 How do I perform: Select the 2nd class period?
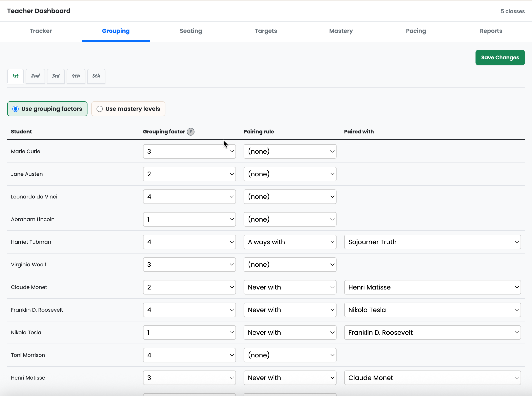click(x=35, y=76)
